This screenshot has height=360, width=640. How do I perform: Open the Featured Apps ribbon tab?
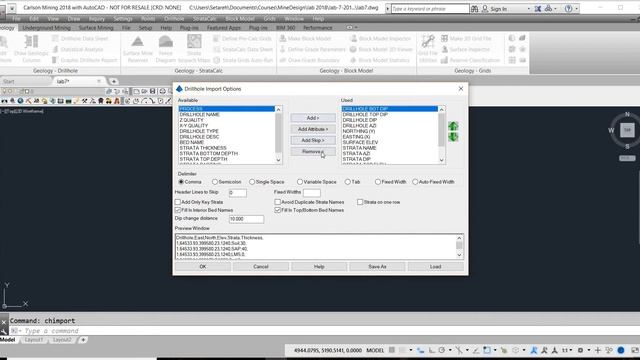(x=224, y=28)
